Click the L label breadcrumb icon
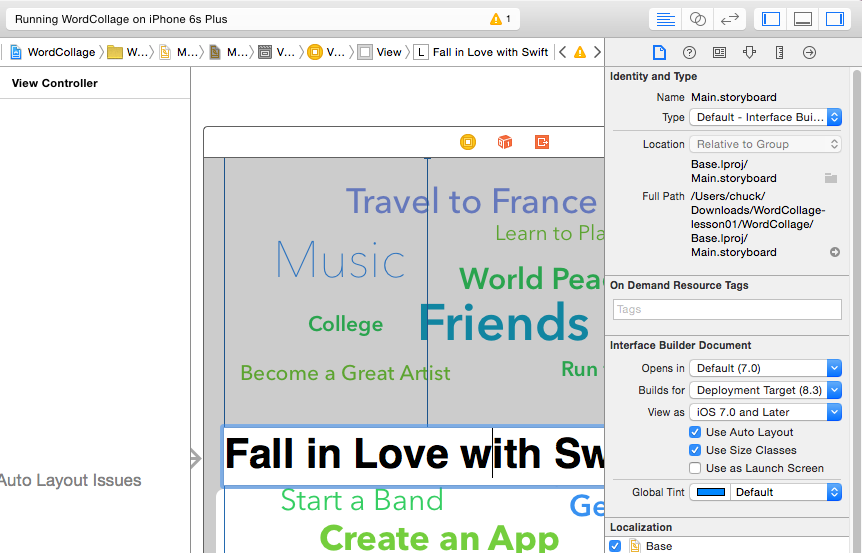The width and height of the screenshot is (862, 553). coord(421,52)
